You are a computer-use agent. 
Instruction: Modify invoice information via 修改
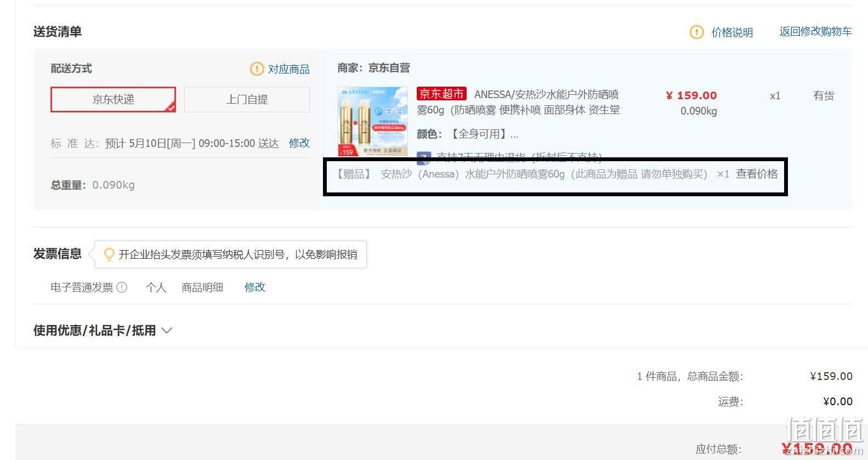point(255,287)
